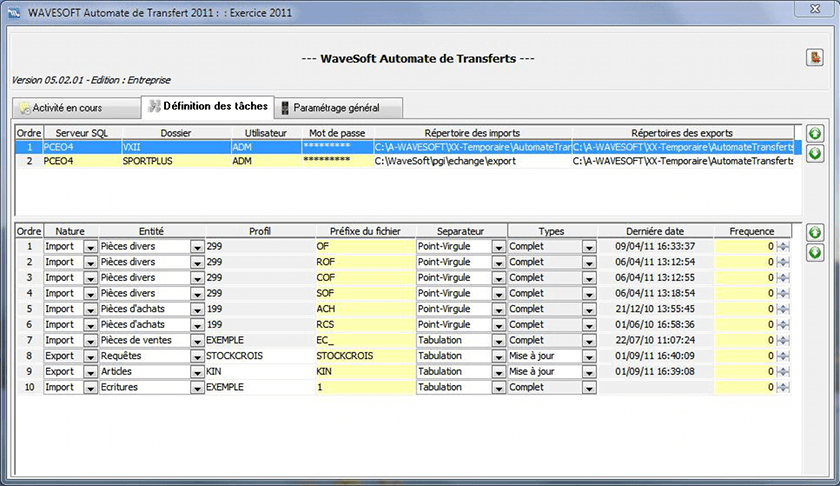Click date 01/09/11 16:40:09

[655, 356]
